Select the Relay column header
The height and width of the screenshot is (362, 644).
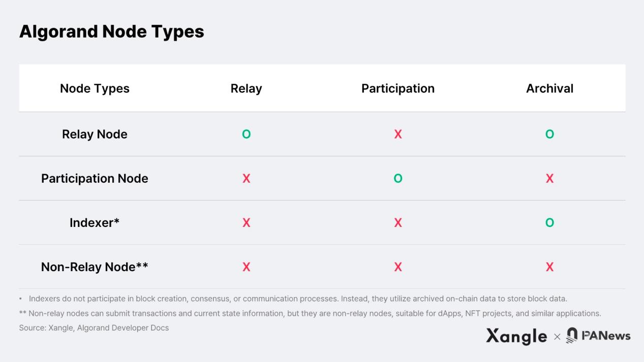click(x=246, y=88)
